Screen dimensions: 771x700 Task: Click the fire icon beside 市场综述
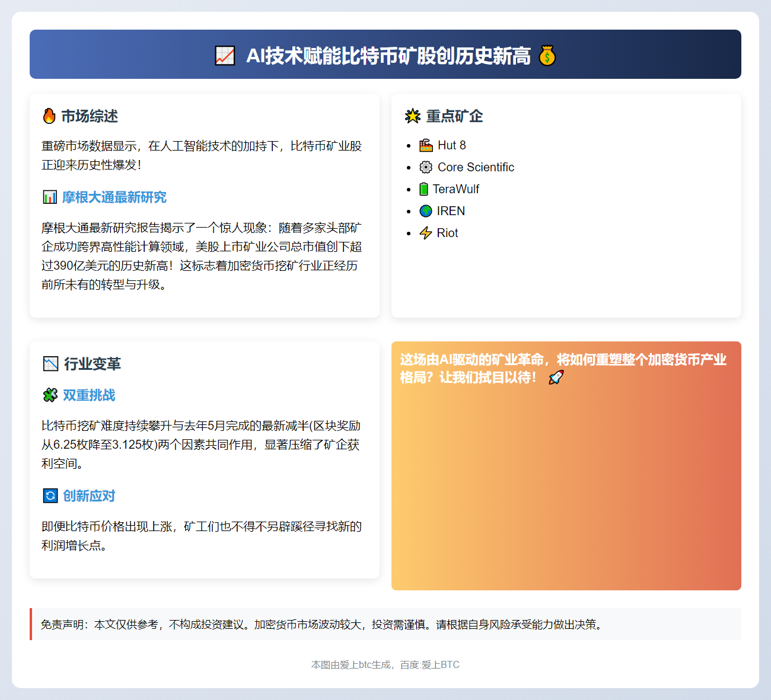[x=50, y=117]
